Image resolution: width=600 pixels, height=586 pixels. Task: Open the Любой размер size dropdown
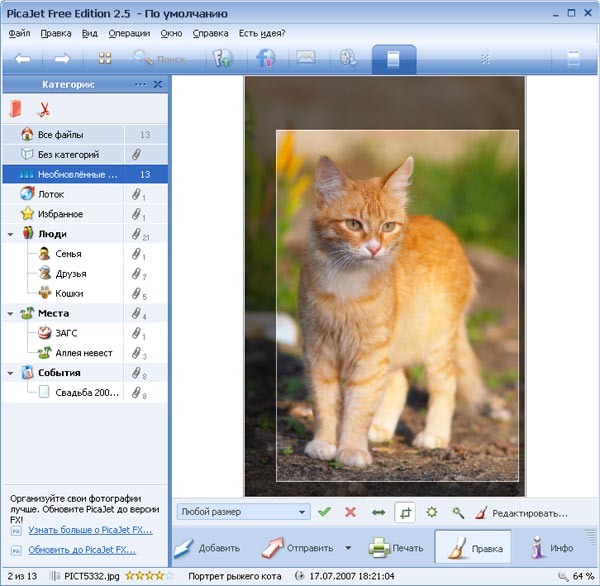click(243, 512)
